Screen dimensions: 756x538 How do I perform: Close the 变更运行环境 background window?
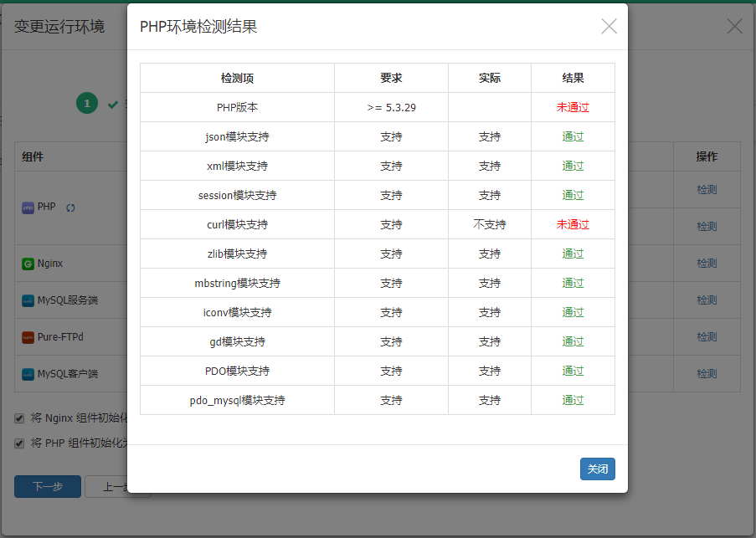(734, 26)
